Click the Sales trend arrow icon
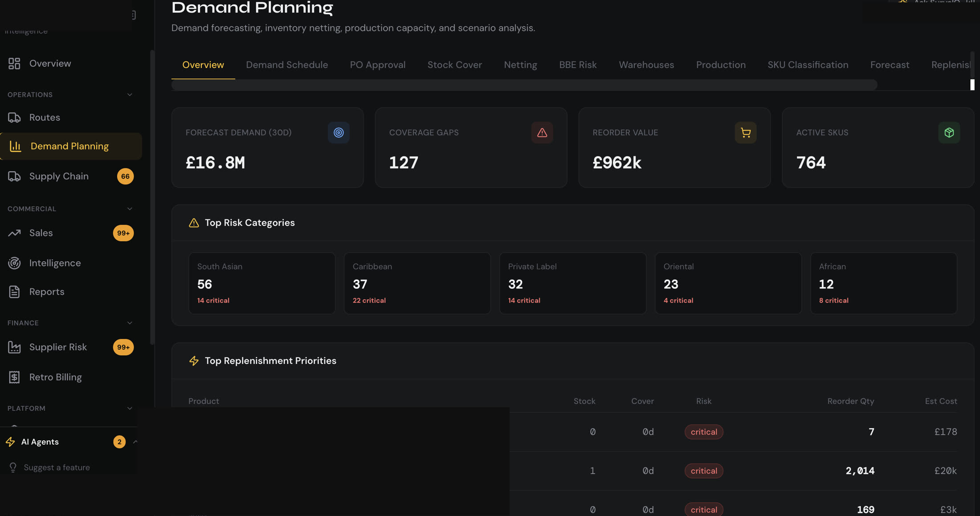Image resolution: width=980 pixels, height=516 pixels. (x=14, y=233)
